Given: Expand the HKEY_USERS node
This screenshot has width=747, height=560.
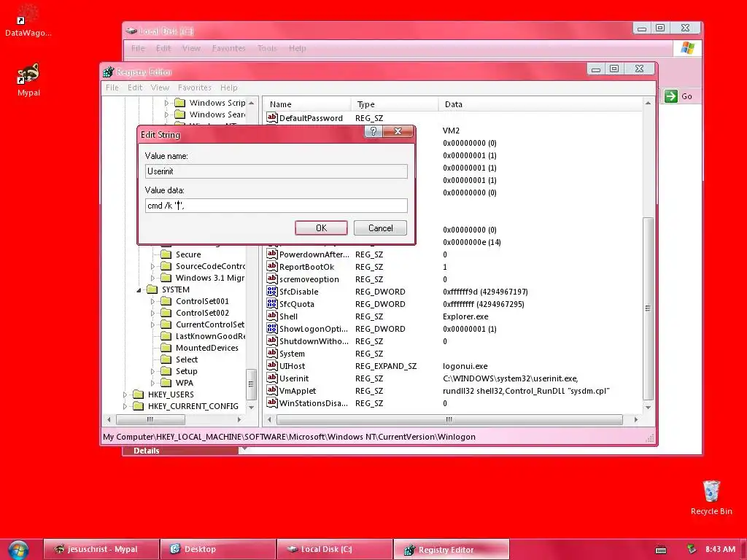Looking at the screenshot, I should tap(125, 394).
